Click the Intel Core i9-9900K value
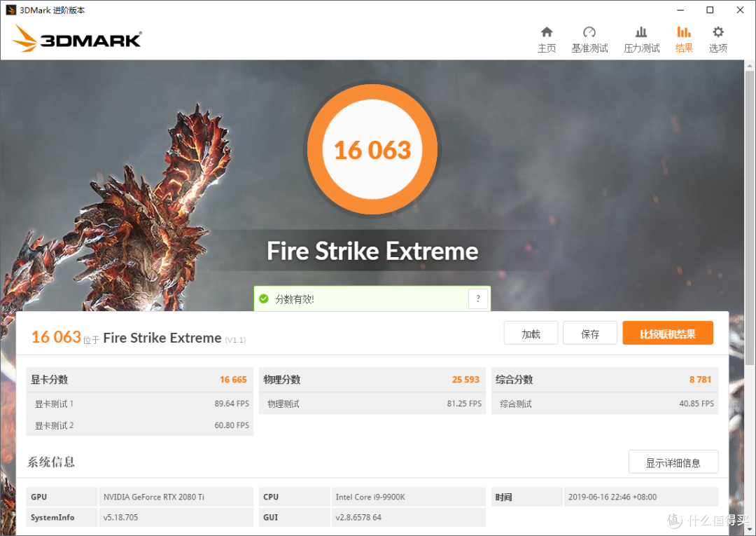The image size is (756, 536). (x=370, y=497)
